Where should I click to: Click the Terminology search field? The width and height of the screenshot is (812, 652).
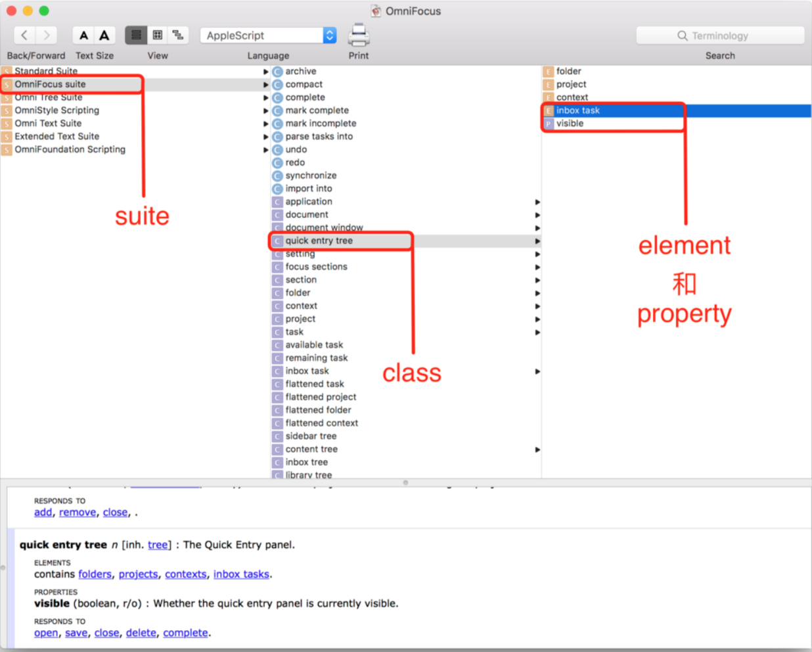click(x=720, y=35)
